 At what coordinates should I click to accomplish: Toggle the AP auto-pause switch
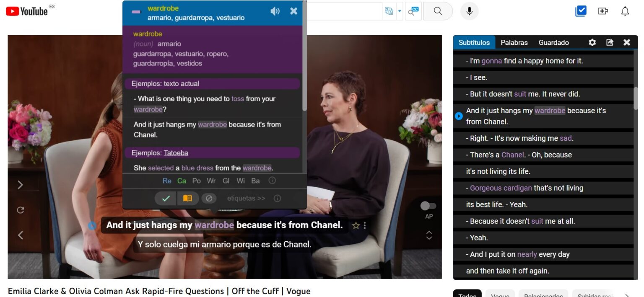tap(428, 206)
